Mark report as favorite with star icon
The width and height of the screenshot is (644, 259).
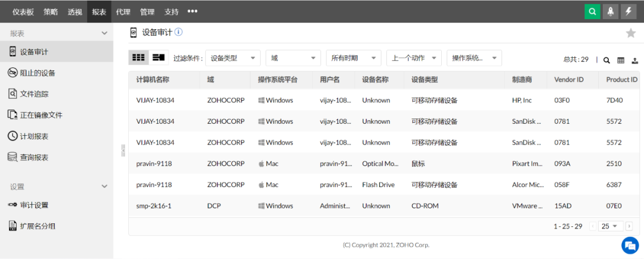[x=630, y=33]
